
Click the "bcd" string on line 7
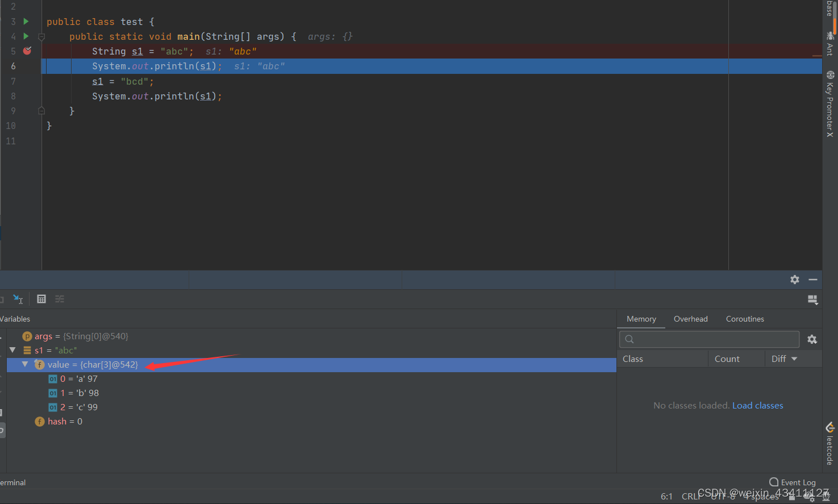point(134,81)
